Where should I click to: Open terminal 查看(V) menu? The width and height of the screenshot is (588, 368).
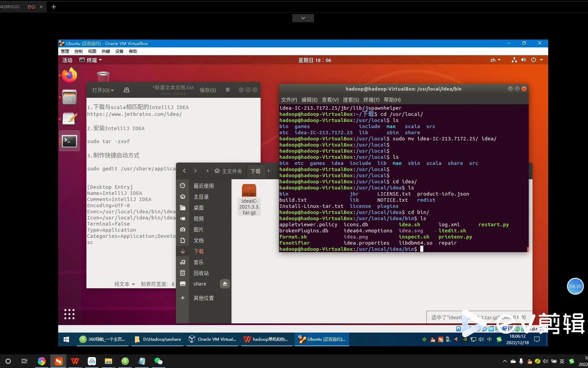coord(330,99)
